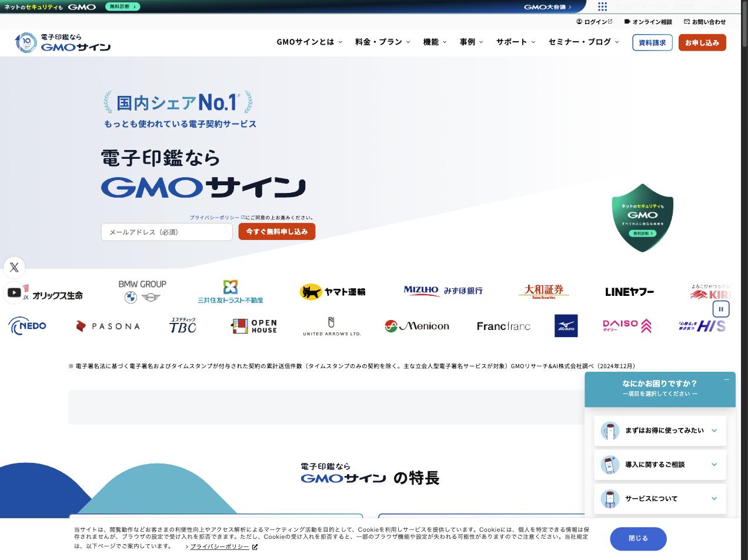Viewport: 748px width, 560px height.
Task: Click the United Arrows logo
Action: (332, 326)
